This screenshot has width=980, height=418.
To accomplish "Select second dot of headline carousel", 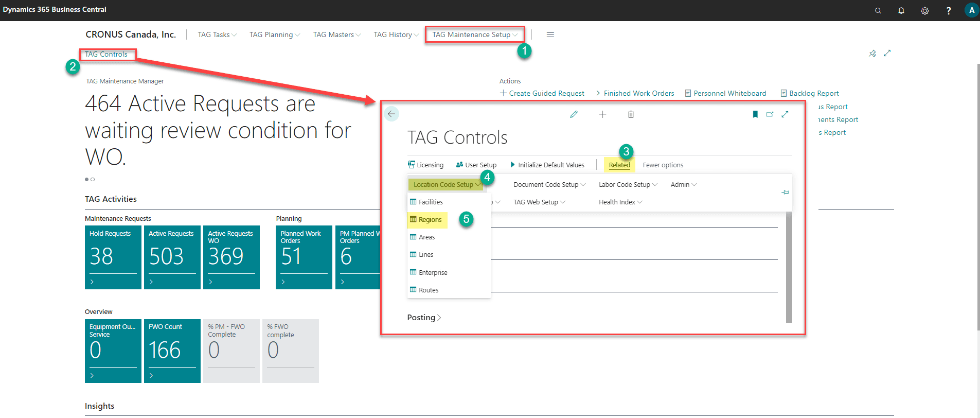I will coord(93,179).
